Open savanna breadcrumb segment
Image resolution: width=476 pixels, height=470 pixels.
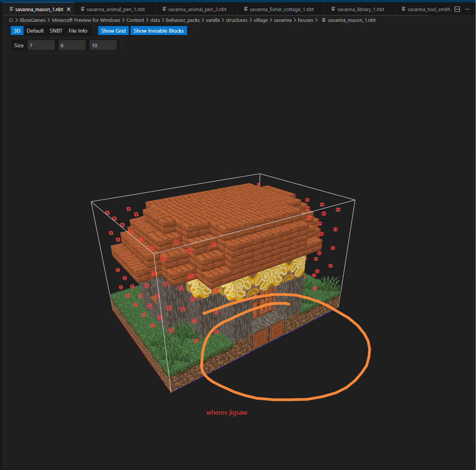click(x=283, y=20)
